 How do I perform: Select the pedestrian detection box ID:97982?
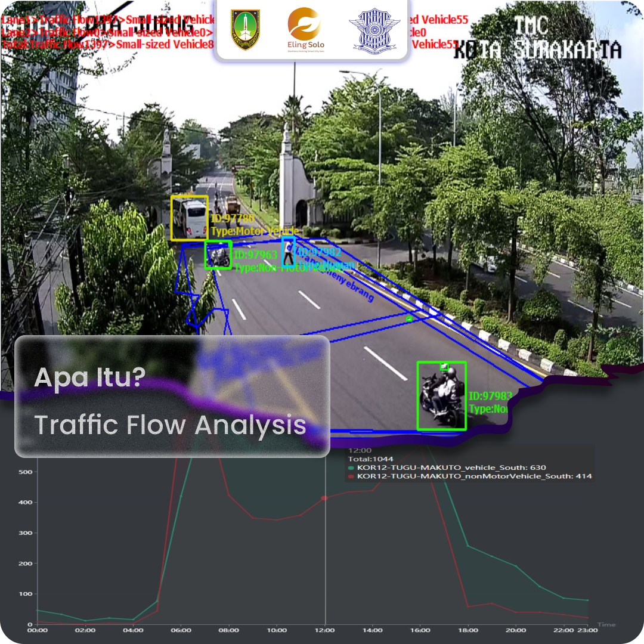tap(289, 251)
